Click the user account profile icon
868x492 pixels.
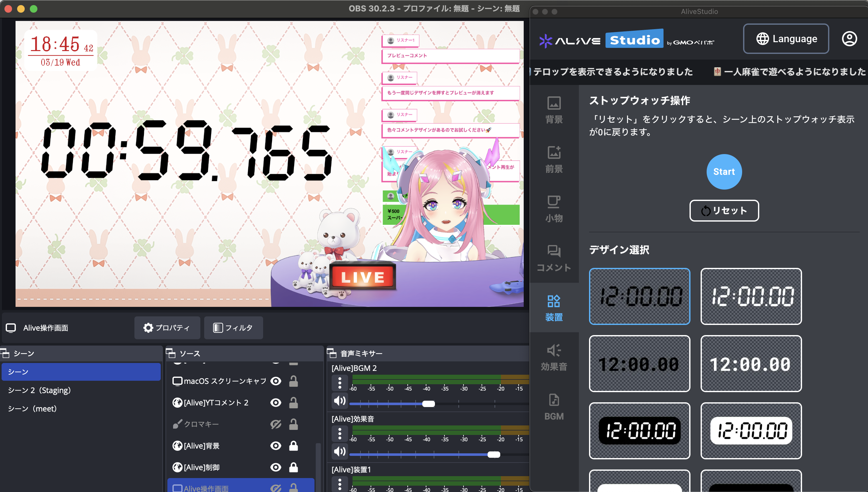849,39
